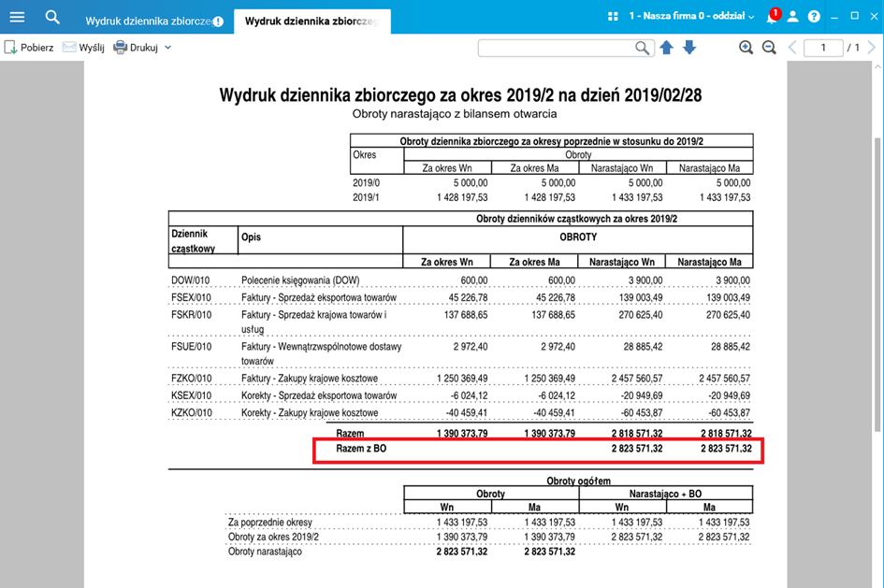Go to previous page arrow
Screen dimensions: 884x588
click(792, 48)
